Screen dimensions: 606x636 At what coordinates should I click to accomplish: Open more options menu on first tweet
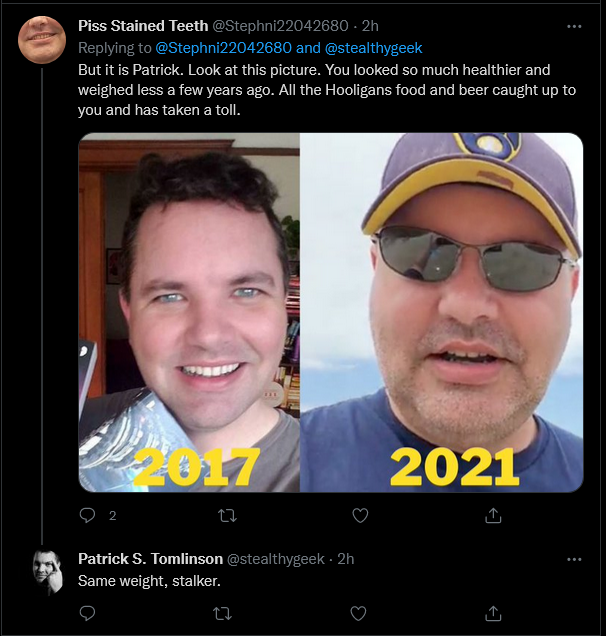pyautogui.click(x=574, y=26)
